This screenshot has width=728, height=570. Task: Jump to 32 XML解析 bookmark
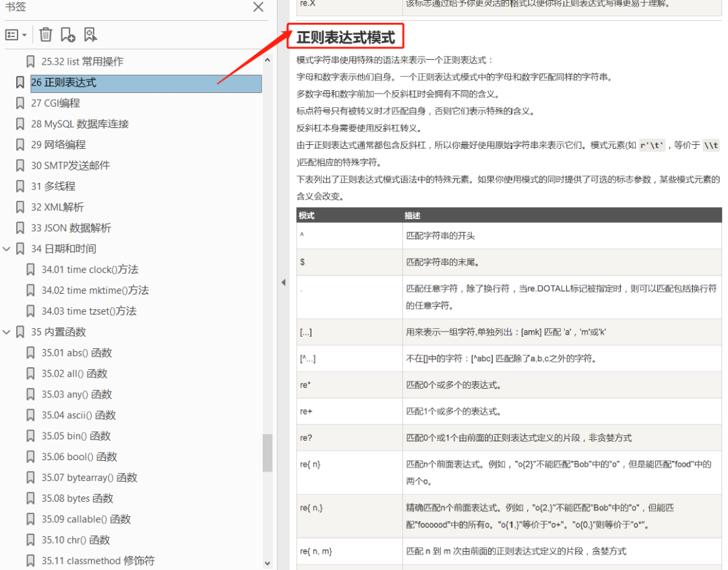[x=57, y=207]
